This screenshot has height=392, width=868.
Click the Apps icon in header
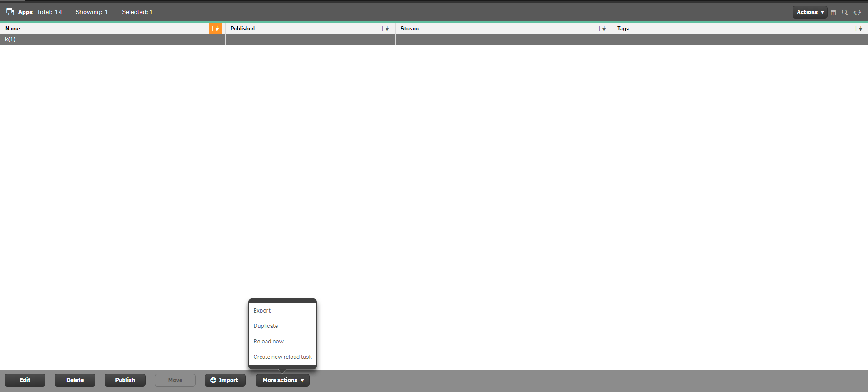tap(10, 12)
